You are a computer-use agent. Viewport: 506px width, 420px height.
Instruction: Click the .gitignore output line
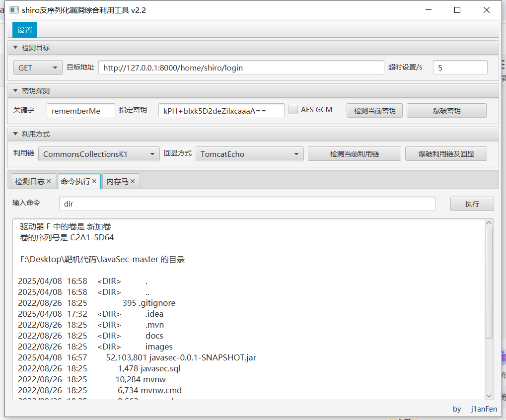point(97,303)
